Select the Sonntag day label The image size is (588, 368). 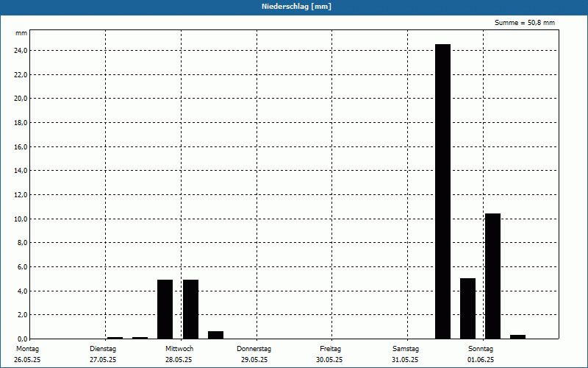pyautogui.click(x=481, y=349)
